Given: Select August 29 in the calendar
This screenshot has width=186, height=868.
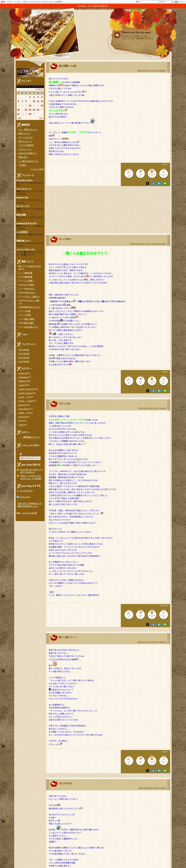Looking at the screenshot, I should click(x=26, y=114).
